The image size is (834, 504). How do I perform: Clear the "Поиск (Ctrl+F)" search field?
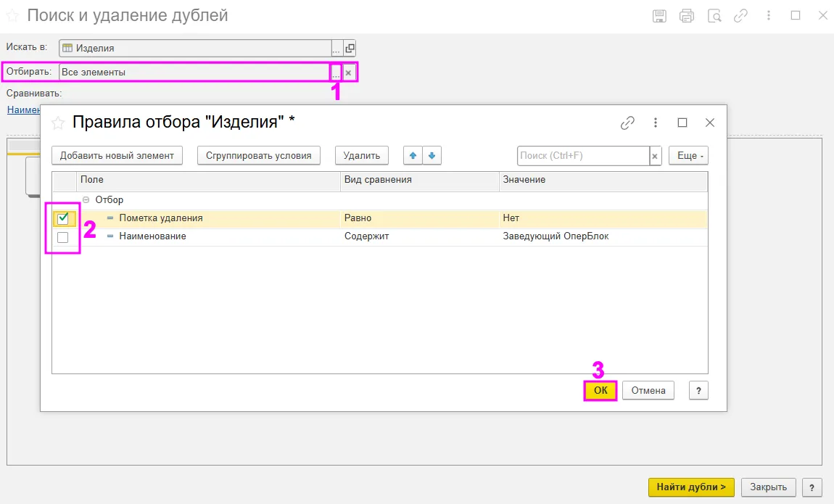coord(655,157)
